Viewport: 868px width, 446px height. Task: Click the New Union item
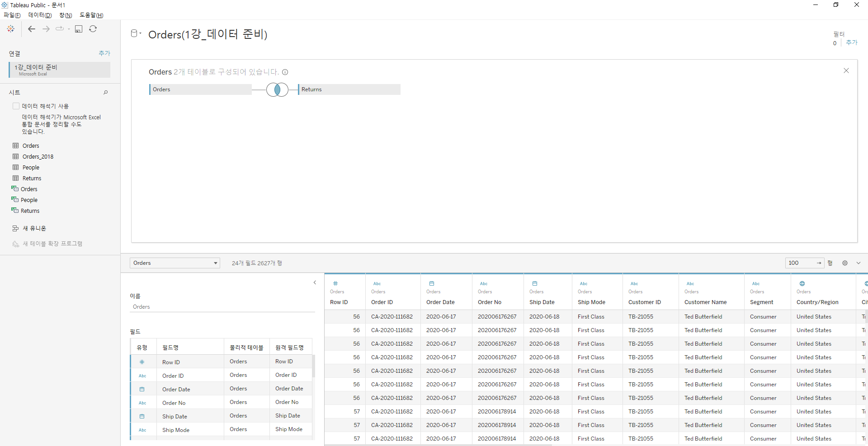pyautogui.click(x=34, y=229)
